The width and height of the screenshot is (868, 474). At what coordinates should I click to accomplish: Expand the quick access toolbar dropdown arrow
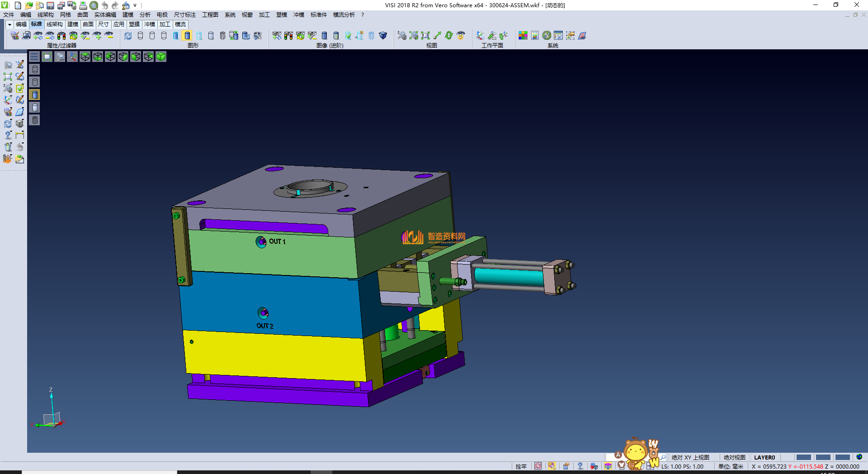[135, 5]
